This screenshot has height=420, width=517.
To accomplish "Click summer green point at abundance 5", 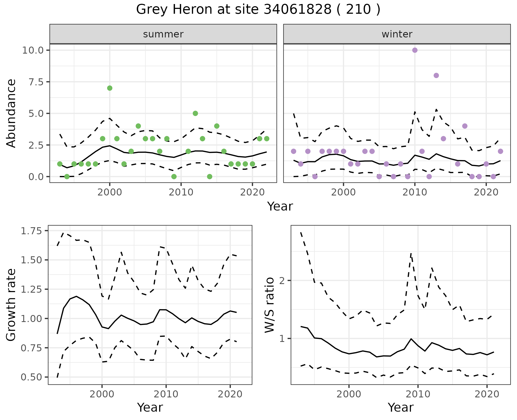I will 195,113.
